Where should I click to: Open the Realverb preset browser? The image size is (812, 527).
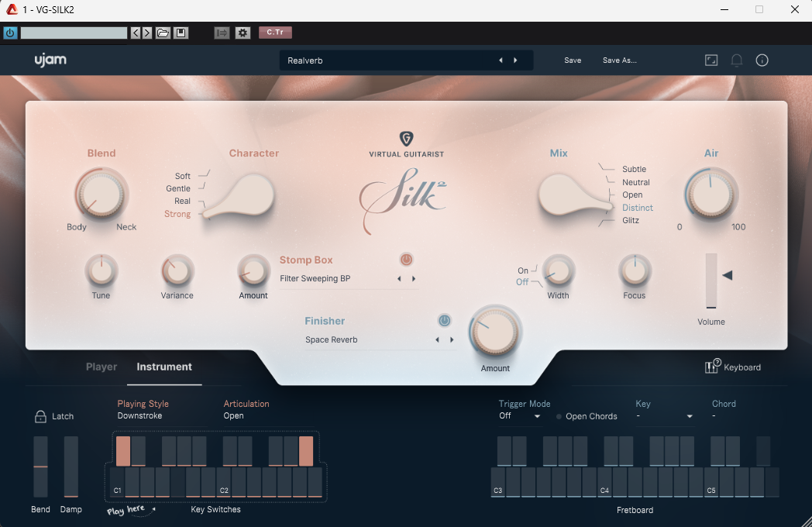click(388, 60)
